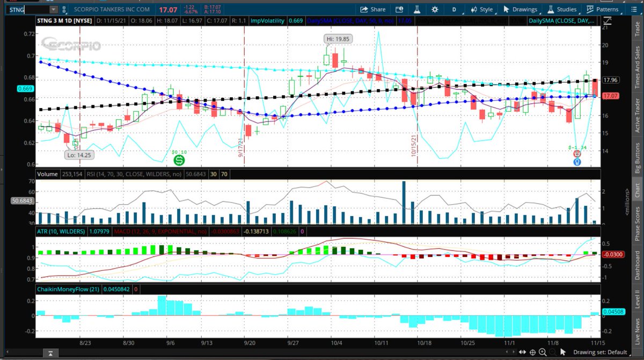Image resolution: width=644 pixels, height=360 pixels.
Task: Open the Studies menu
Action: coord(563,9)
